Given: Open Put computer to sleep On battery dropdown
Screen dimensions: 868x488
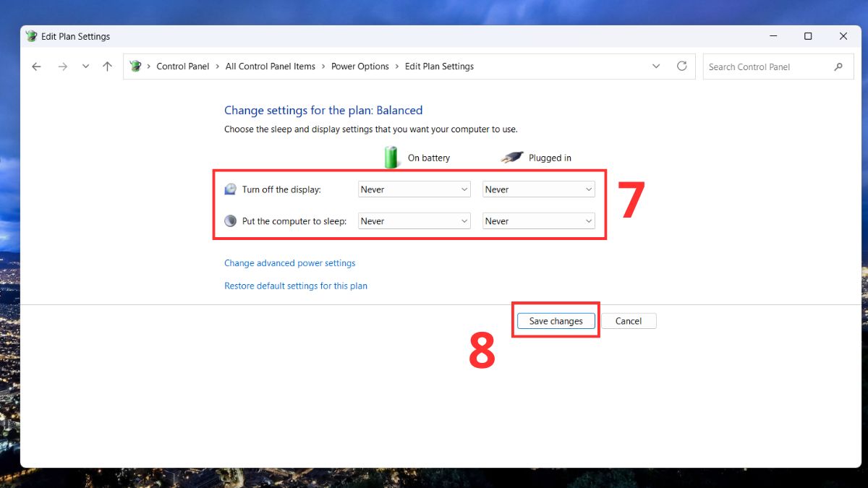Looking at the screenshot, I should 414,221.
